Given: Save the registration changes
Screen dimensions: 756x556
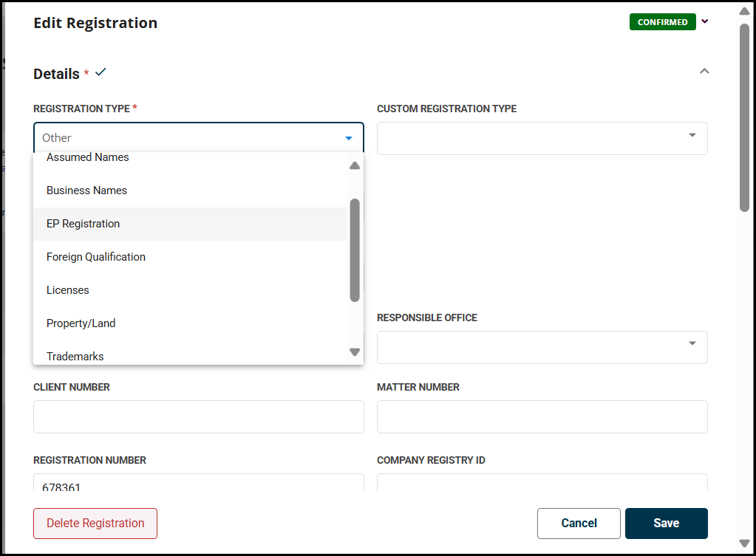Looking at the screenshot, I should point(667,524).
